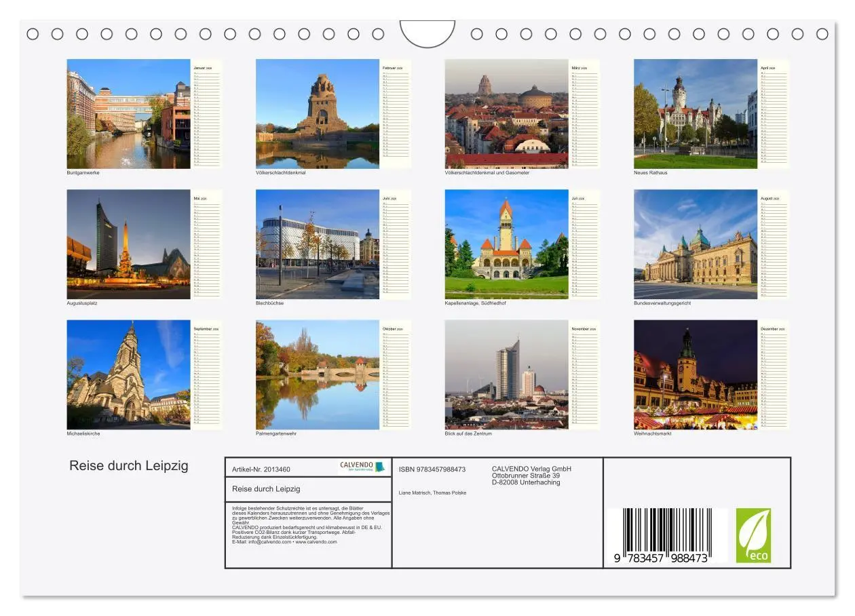Open the Michaeliskirche September photo

[128, 374]
